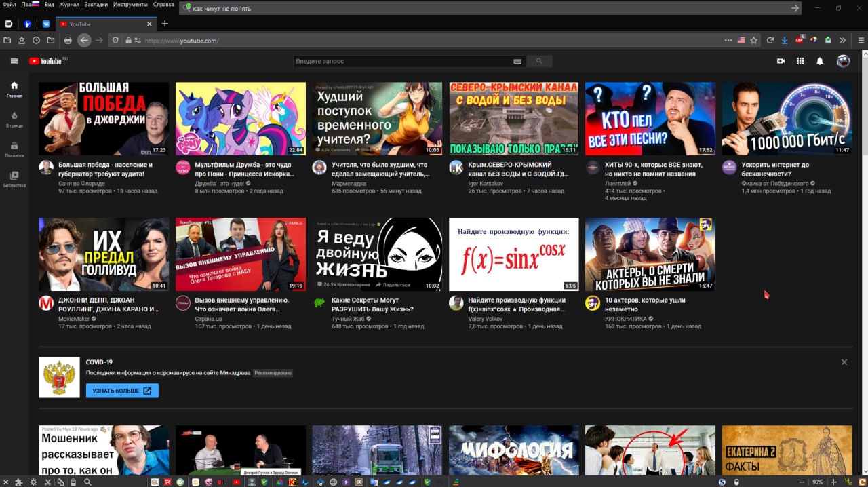Click the zoom in plus in the status bar
The width and height of the screenshot is (868, 487).
[833, 482]
